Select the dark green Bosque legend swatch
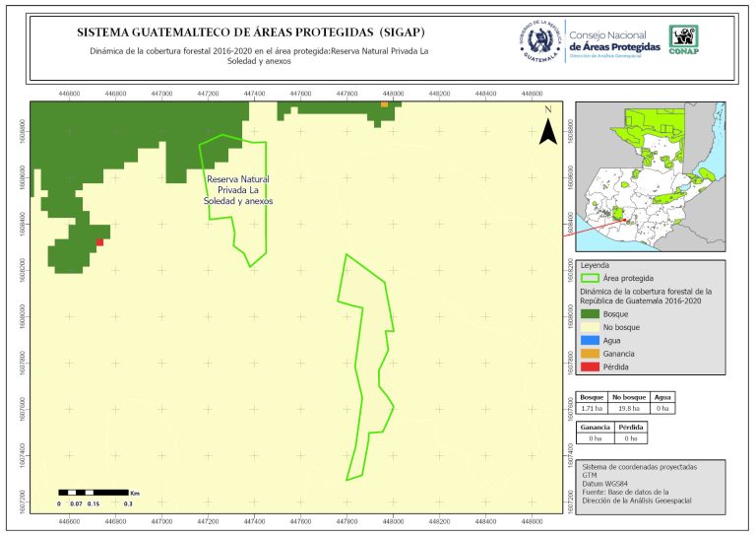This screenshot has height=535, width=756. (589, 313)
